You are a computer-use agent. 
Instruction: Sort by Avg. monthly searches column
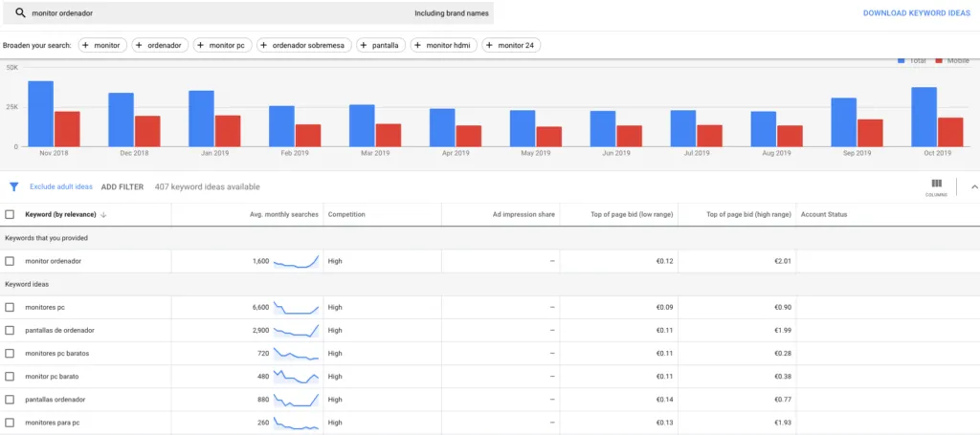pos(283,215)
